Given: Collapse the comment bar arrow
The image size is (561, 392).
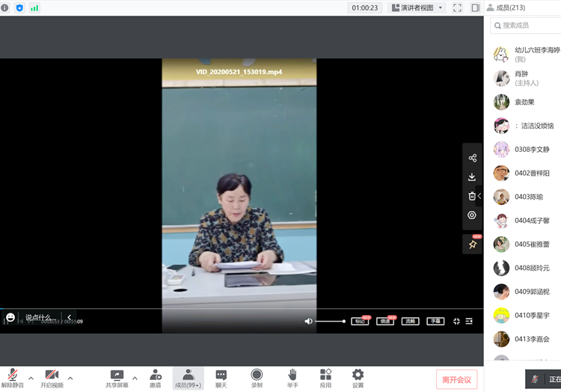Looking at the screenshot, I should click(x=69, y=317).
